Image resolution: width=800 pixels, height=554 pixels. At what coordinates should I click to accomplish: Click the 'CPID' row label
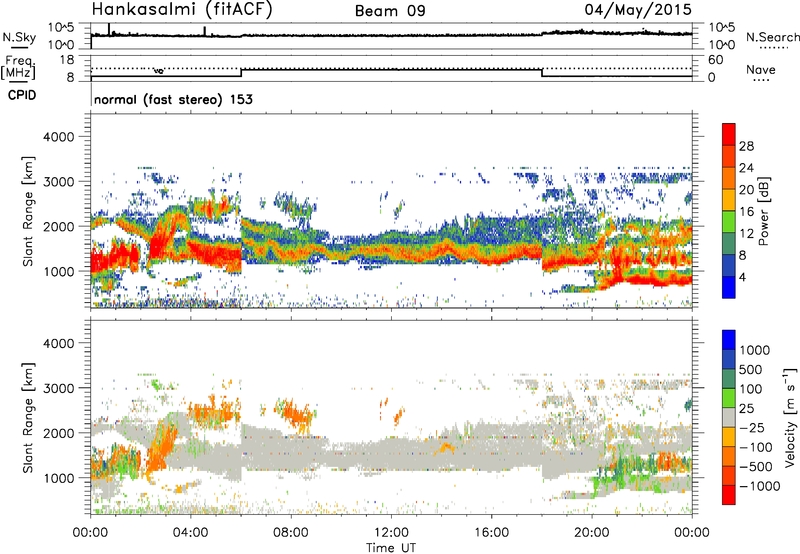point(22,95)
